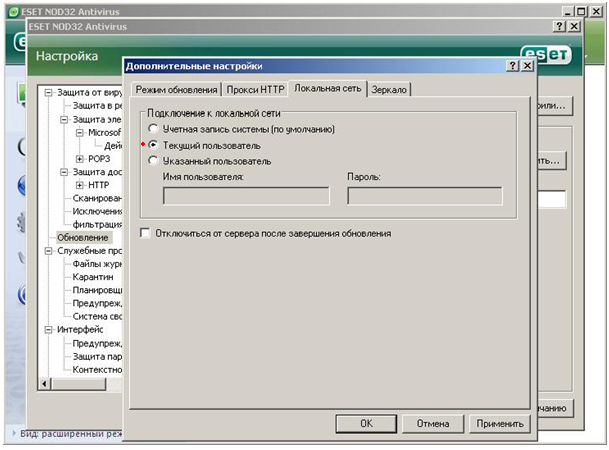Select the Локальная сеть tab
The width and height of the screenshot is (609, 450).
327,89
